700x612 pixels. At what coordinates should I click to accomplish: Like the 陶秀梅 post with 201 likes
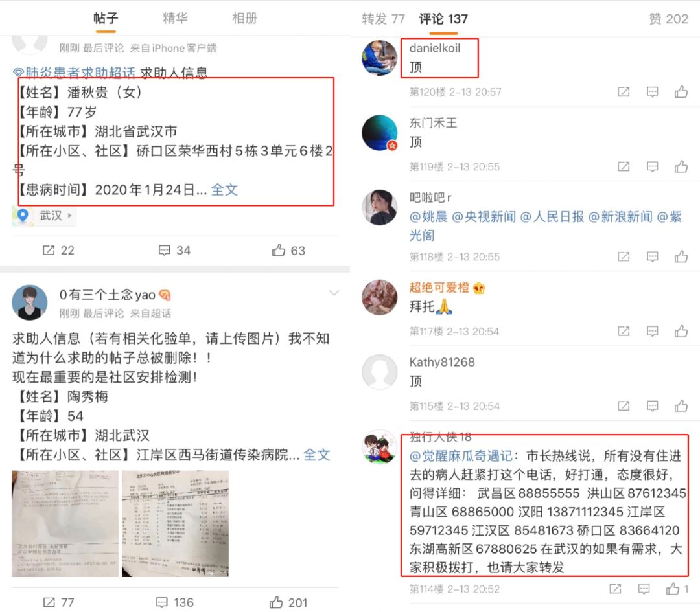288,603
